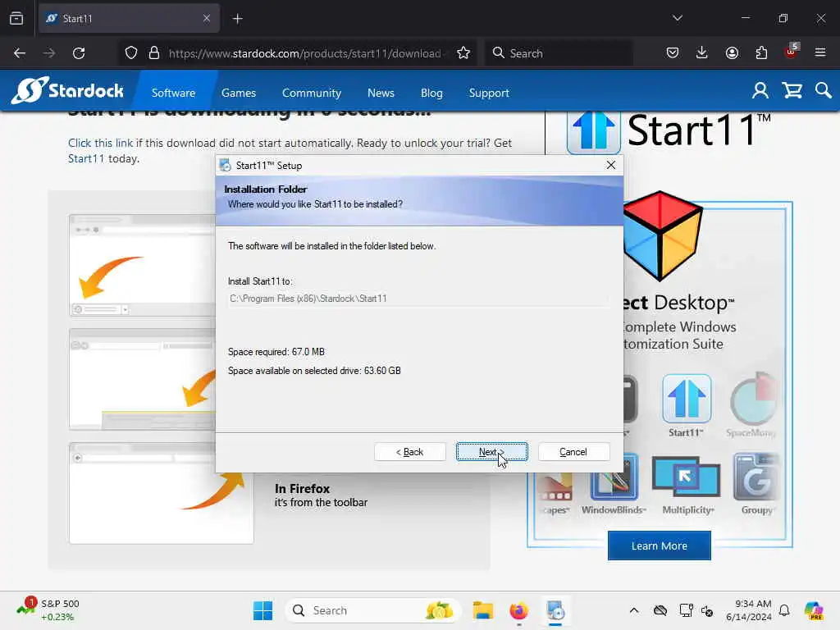Open the Stardock account user icon
Screen dimensions: 840x630
click(760, 90)
